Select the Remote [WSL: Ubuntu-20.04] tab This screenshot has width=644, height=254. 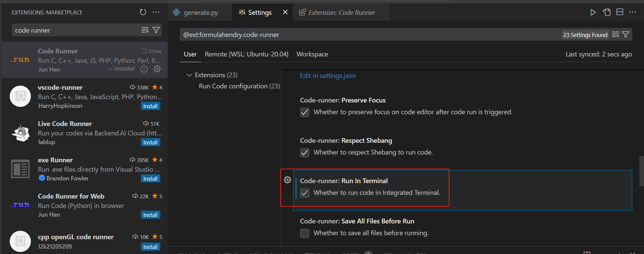click(x=247, y=54)
